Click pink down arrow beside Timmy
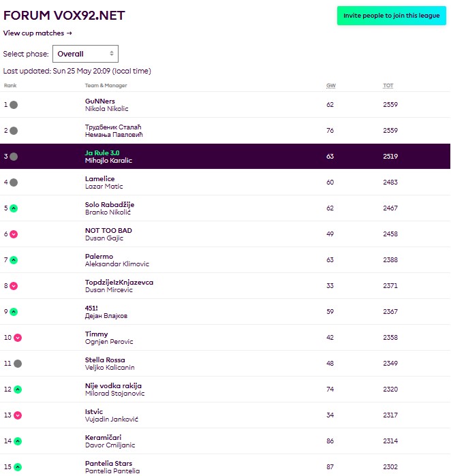The width and height of the screenshot is (451, 476). click(18, 338)
